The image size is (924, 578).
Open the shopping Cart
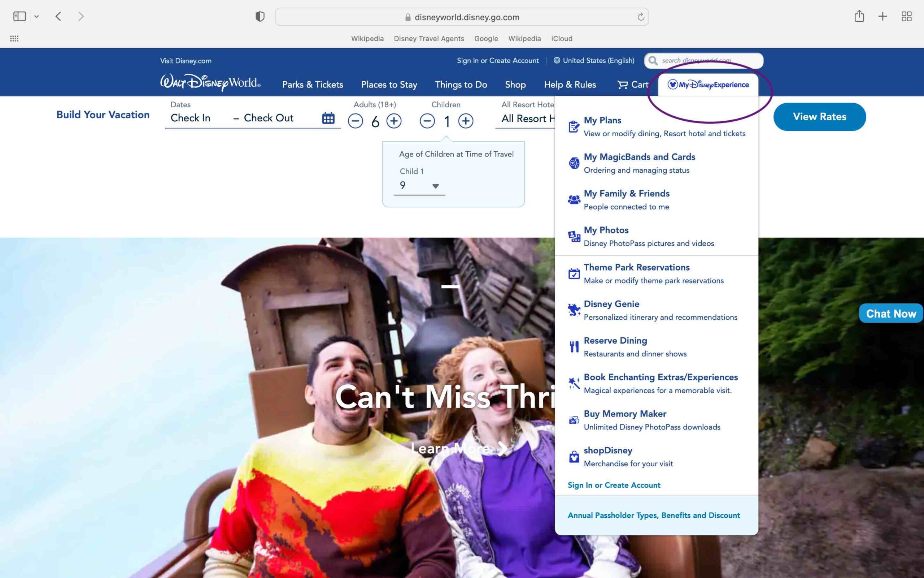(633, 85)
